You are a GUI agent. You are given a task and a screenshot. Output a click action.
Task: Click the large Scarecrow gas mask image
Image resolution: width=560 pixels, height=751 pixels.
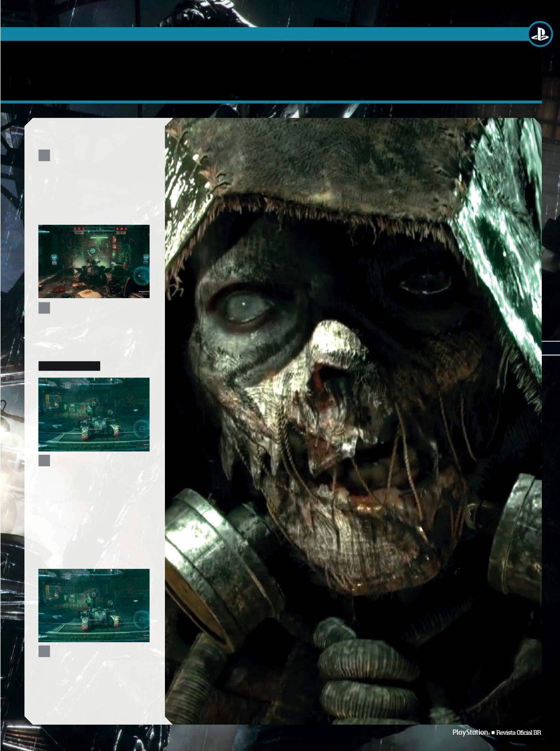[x=353, y=421]
